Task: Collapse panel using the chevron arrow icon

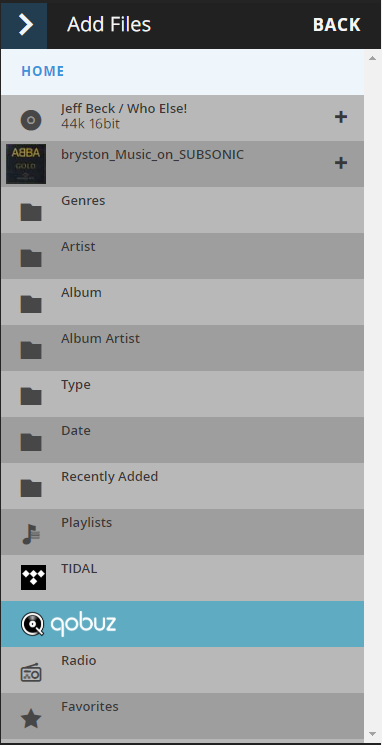Action: [24, 25]
